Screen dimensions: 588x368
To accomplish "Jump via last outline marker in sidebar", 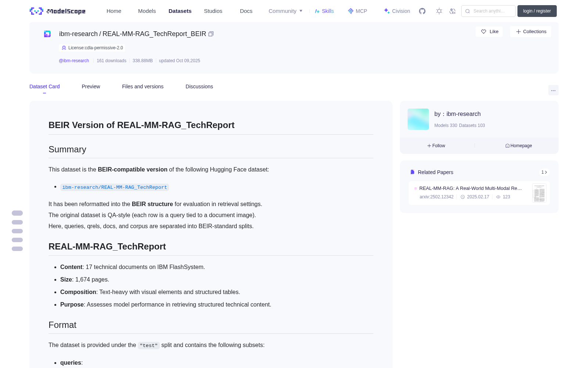I will point(17,249).
